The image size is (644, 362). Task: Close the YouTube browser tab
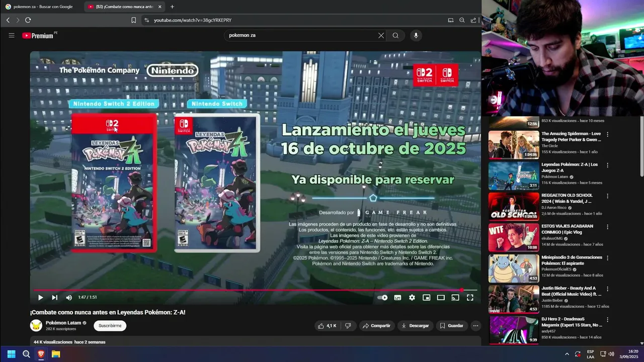pyautogui.click(x=160, y=7)
